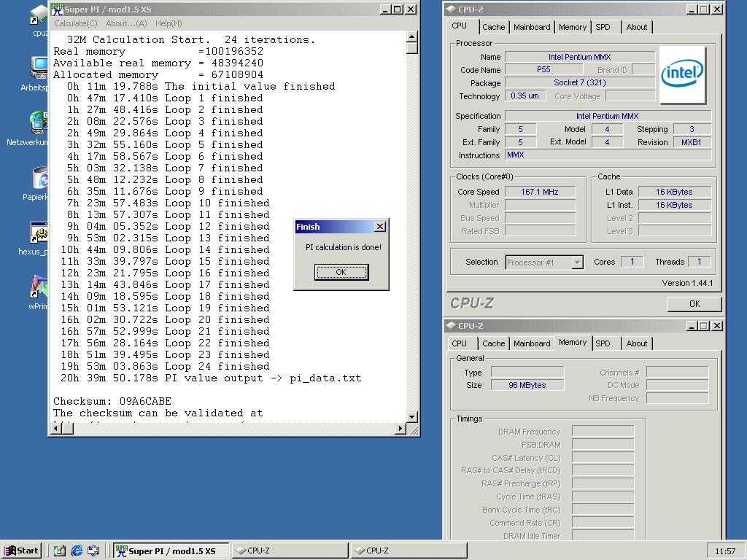Click the Super PI scroll up arrow
The height and width of the screenshot is (560, 747).
(x=412, y=37)
